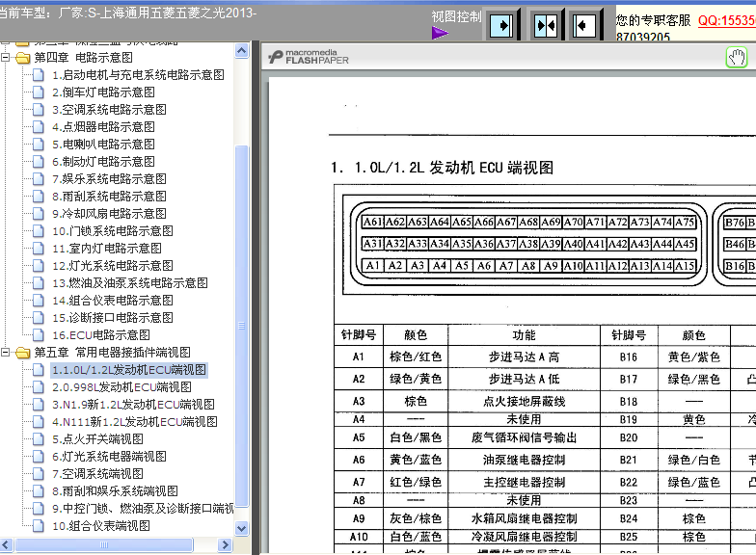Open 1.启动电机与充电系统电路示意图
The image size is (756, 555).
coord(138,75)
